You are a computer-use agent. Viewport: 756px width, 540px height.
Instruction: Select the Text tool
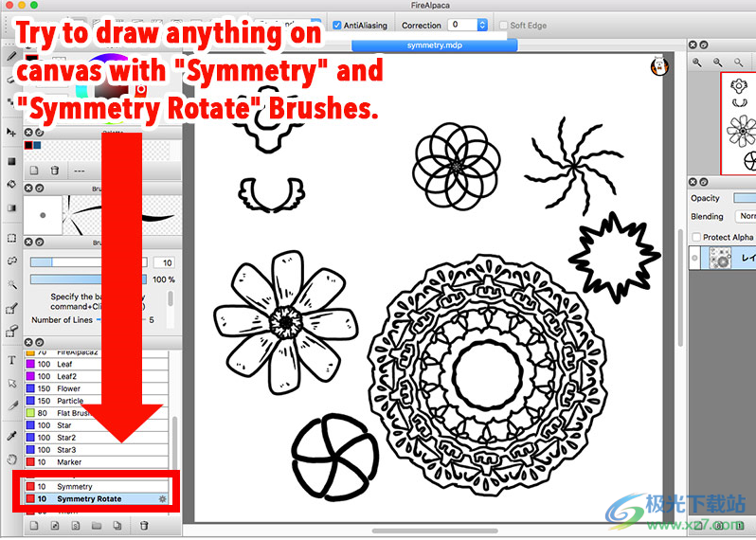(11, 360)
